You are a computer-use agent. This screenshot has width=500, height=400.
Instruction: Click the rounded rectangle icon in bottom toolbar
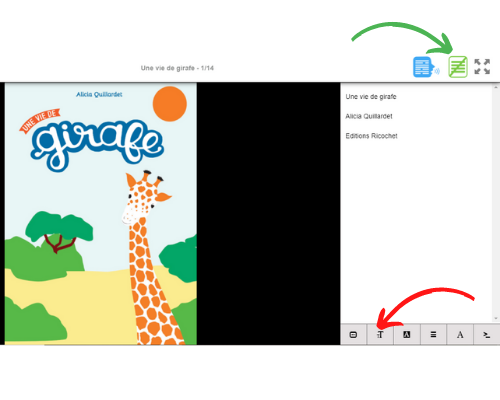353,334
